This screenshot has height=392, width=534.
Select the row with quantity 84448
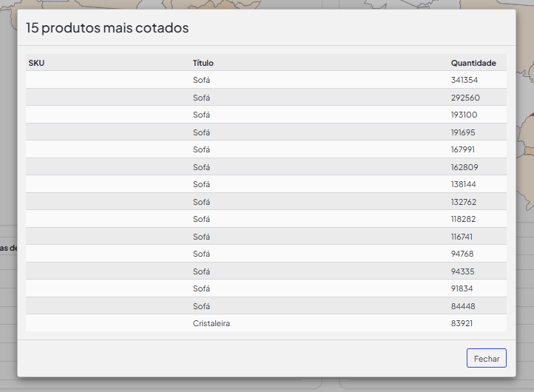(266, 306)
